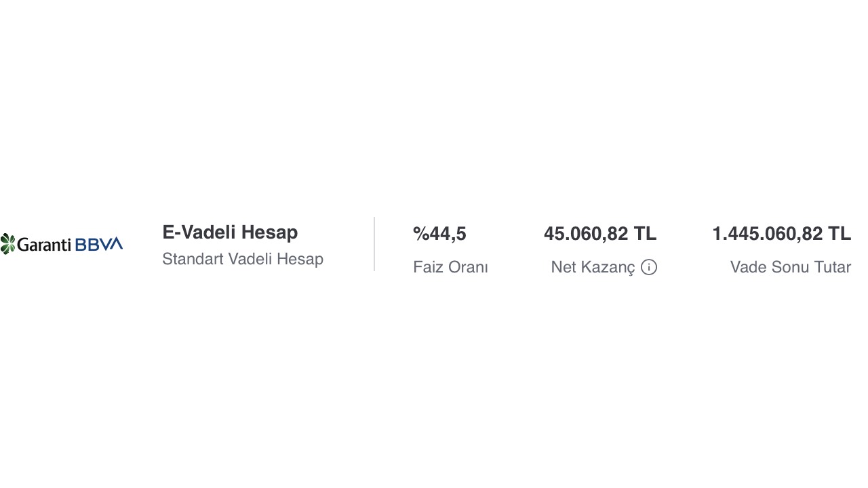This screenshot has height=488, width=868.
Task: Click the black Garanti wordmark text
Action: 44,245
